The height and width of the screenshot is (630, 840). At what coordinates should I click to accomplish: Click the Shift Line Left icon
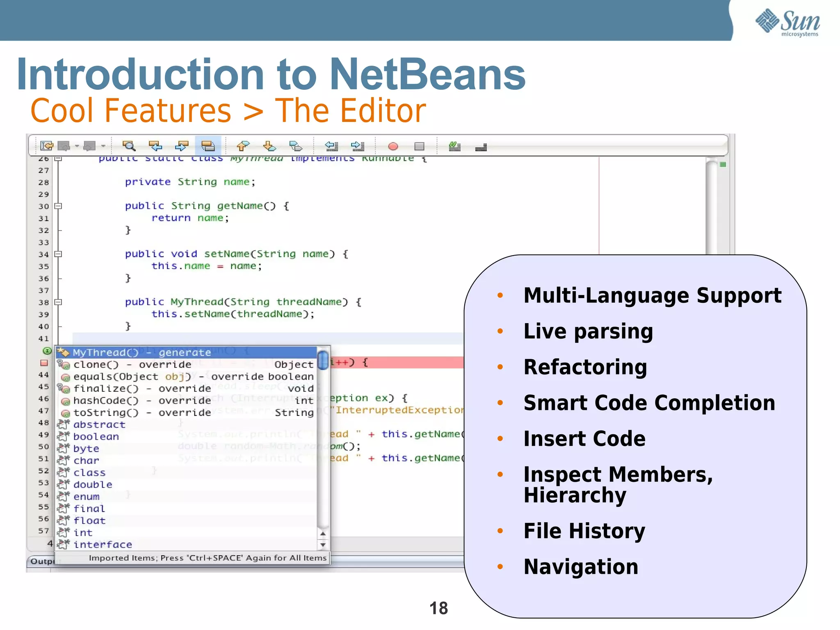pos(331,146)
